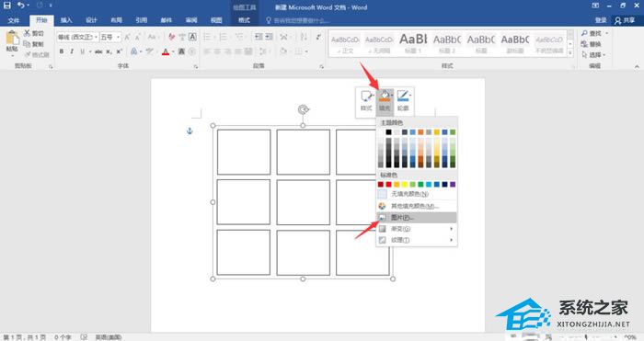Toggle strikethrough abc formatting
Image resolution: width=644 pixels, height=341 pixels.
pyautogui.click(x=98, y=51)
